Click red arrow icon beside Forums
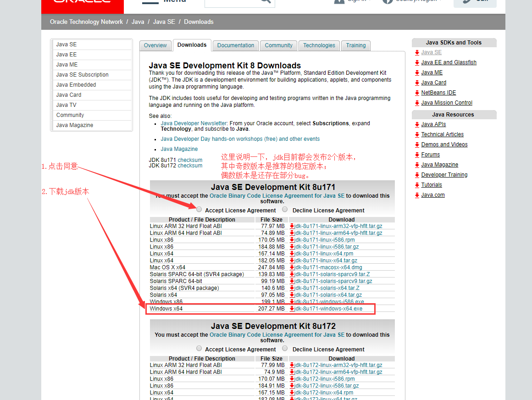This screenshot has height=400, width=532. click(417, 155)
